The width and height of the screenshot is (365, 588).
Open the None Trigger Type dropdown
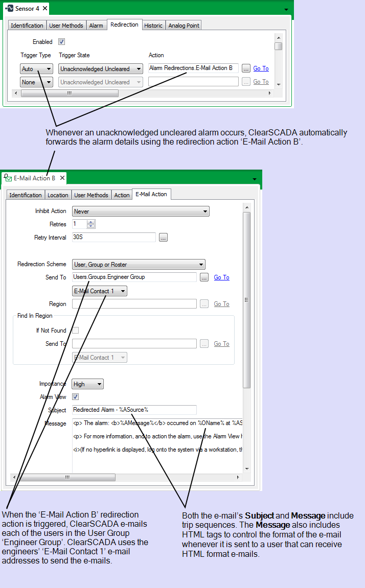[x=36, y=82]
